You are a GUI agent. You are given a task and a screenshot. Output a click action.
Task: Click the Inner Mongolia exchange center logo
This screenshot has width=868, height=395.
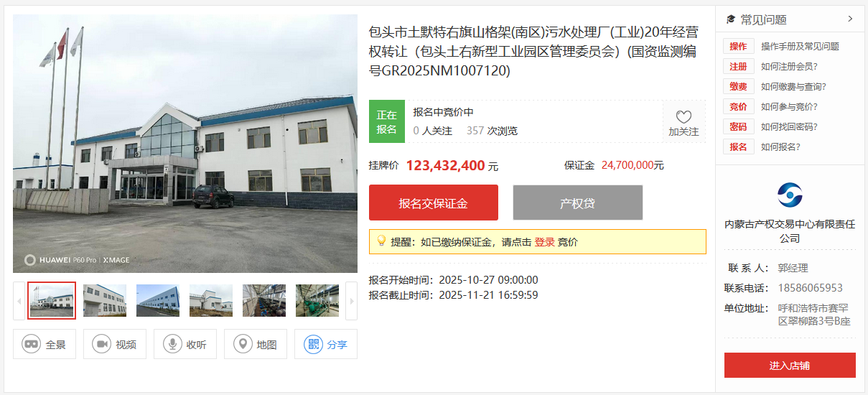(790, 195)
